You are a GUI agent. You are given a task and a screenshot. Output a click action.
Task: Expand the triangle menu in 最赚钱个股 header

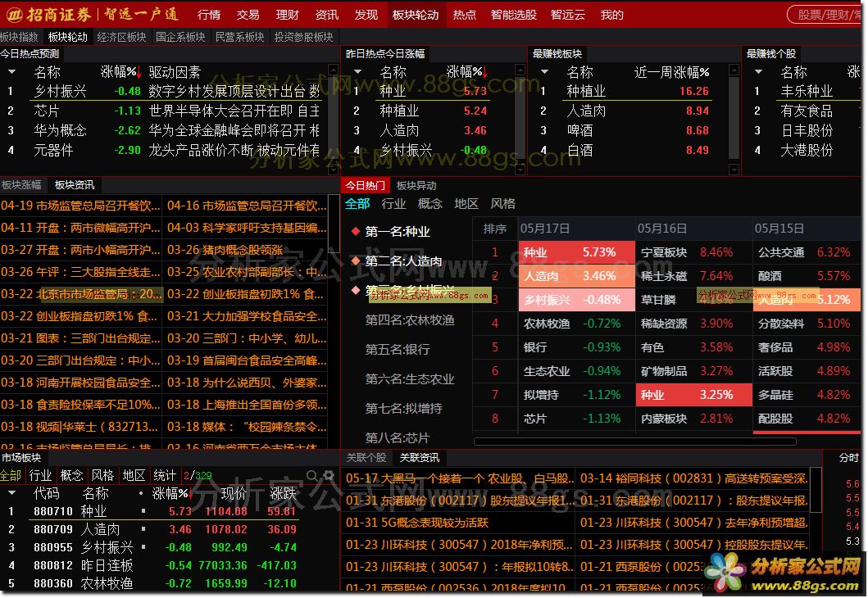[x=758, y=72]
